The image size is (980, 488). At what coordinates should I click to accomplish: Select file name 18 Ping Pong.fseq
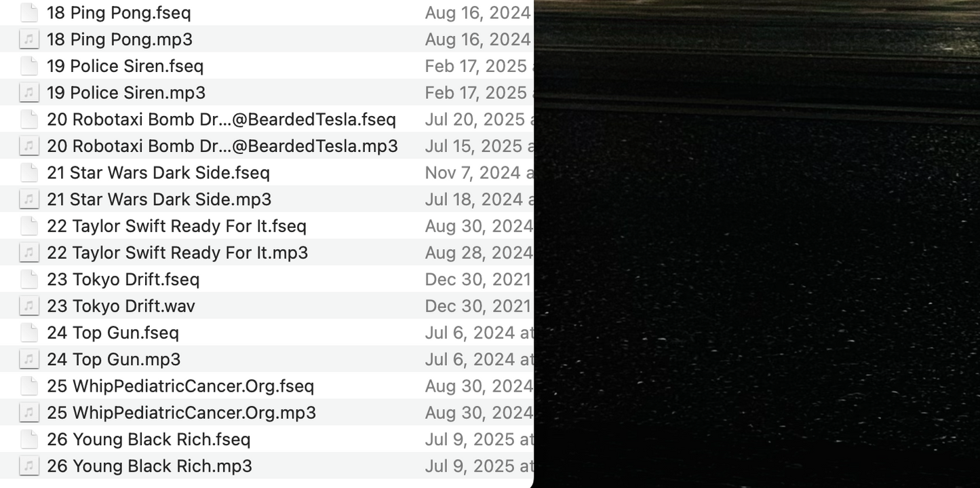pos(119,13)
